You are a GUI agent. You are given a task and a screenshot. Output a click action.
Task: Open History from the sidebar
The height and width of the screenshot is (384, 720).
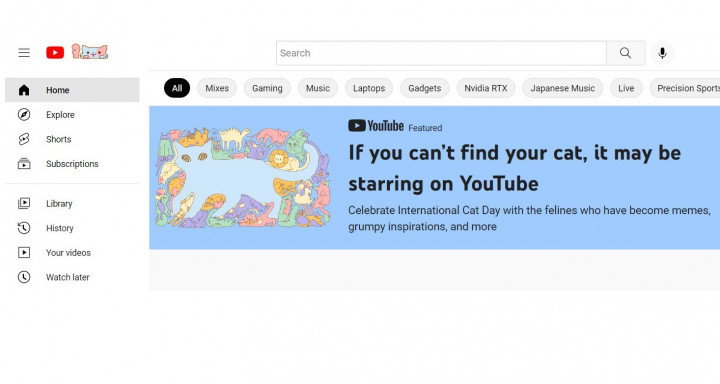click(x=72, y=228)
